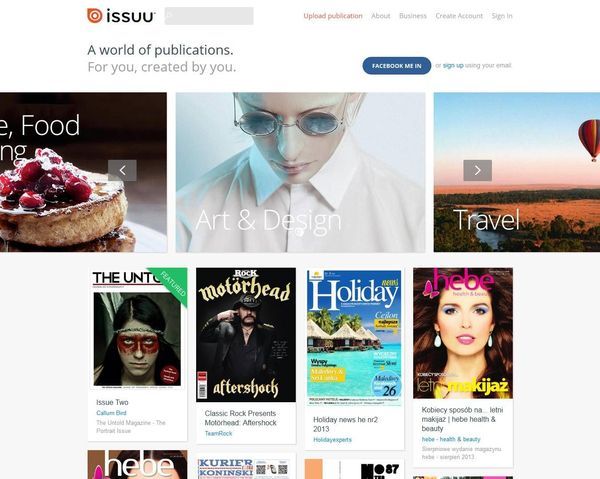This screenshot has width=600, height=479.
Task: Open the Motörhead Aftershock magazine cover
Action: [x=246, y=335]
